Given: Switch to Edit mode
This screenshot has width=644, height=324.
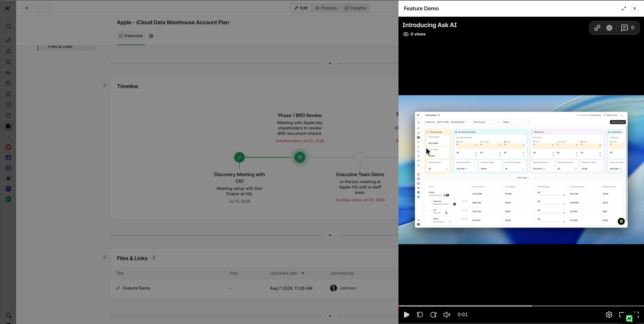Looking at the screenshot, I should (301, 8).
